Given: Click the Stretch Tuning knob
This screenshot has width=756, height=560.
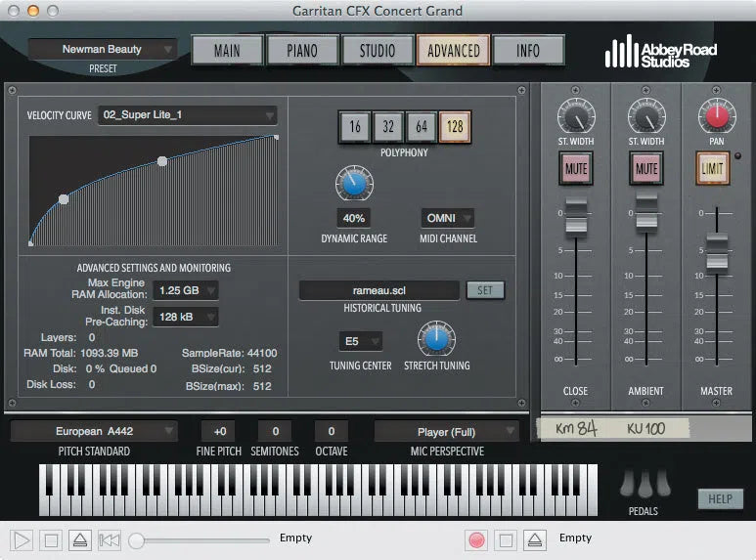Looking at the screenshot, I should pyautogui.click(x=436, y=339).
